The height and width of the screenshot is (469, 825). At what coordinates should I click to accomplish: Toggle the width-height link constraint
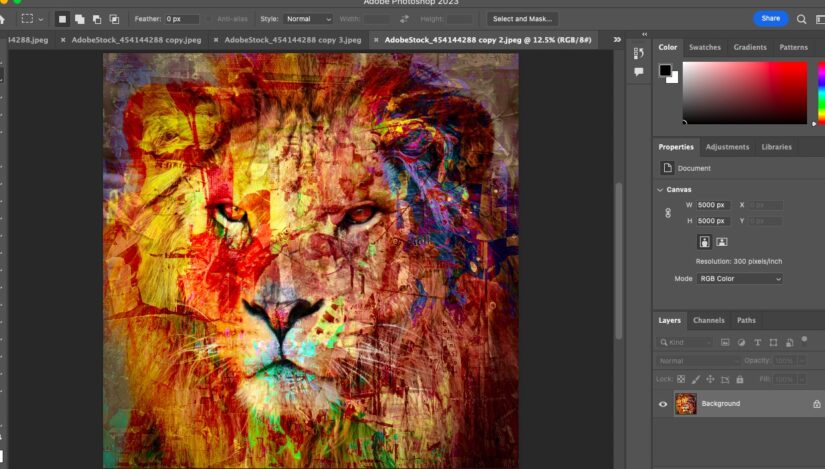(668, 213)
